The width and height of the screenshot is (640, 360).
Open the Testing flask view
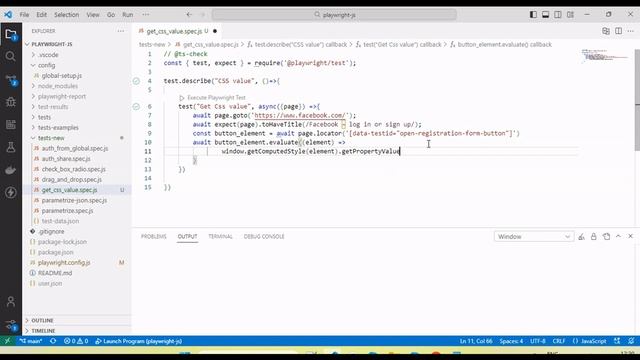[x=11, y=147]
